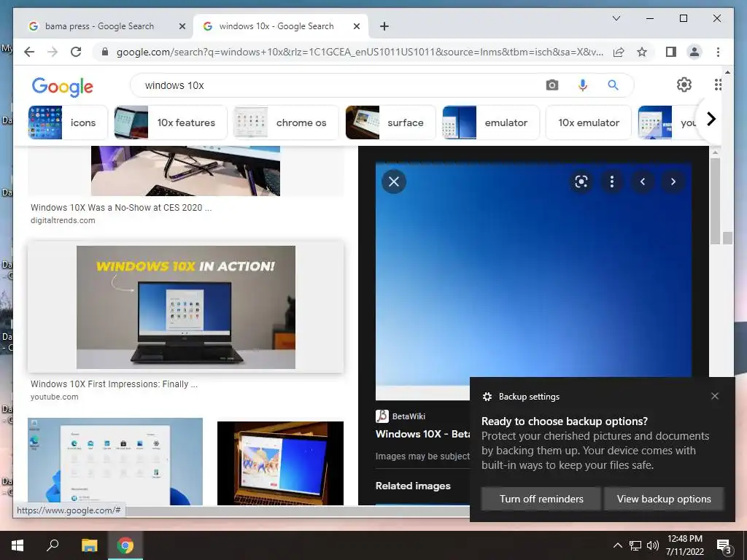Start voice search with microphone icon
This screenshot has height=560, width=747.
(x=582, y=85)
